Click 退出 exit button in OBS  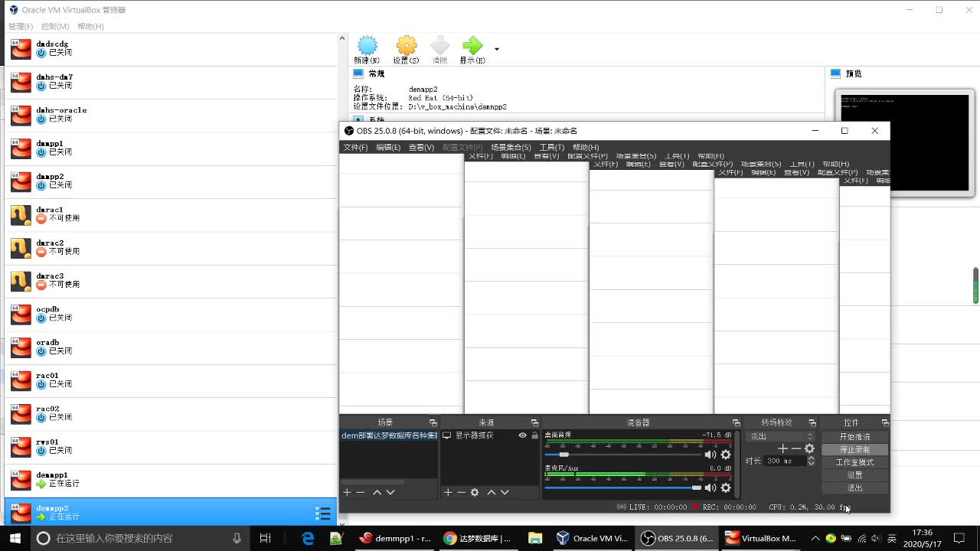point(854,488)
